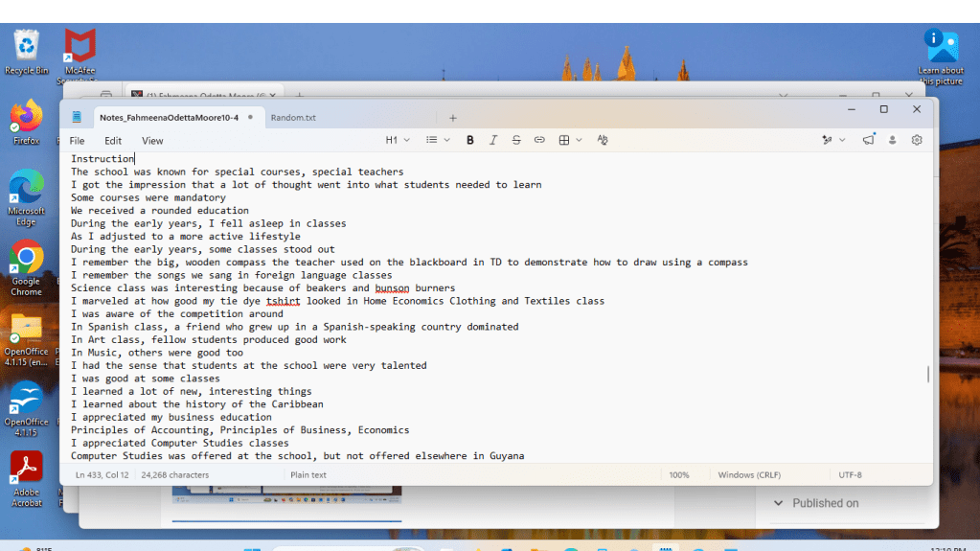
Task: Click Learn about this picture icon
Action: point(941,57)
